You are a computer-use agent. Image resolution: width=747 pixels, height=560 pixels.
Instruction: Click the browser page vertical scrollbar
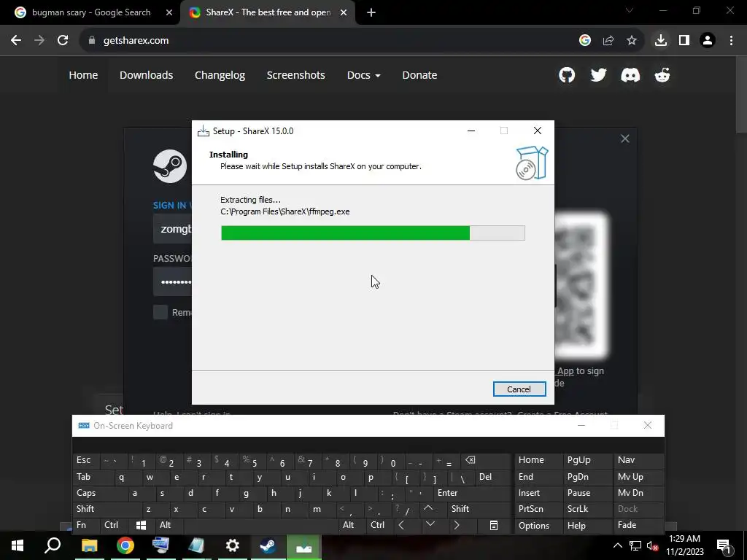(741, 96)
